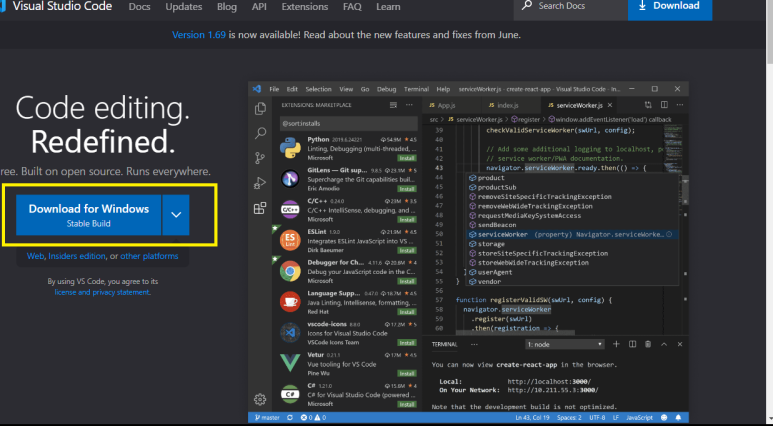Open the Docs nav item
Screen dimensions: 773x426
(x=140, y=7)
